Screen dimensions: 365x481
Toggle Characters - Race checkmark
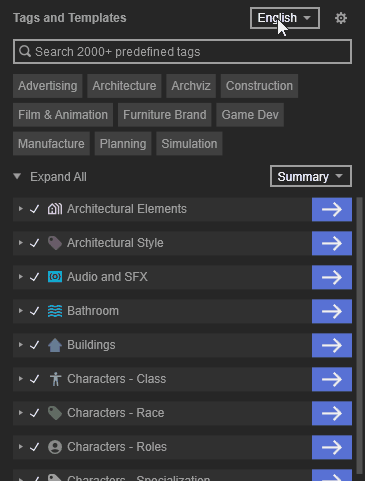[x=35, y=413]
